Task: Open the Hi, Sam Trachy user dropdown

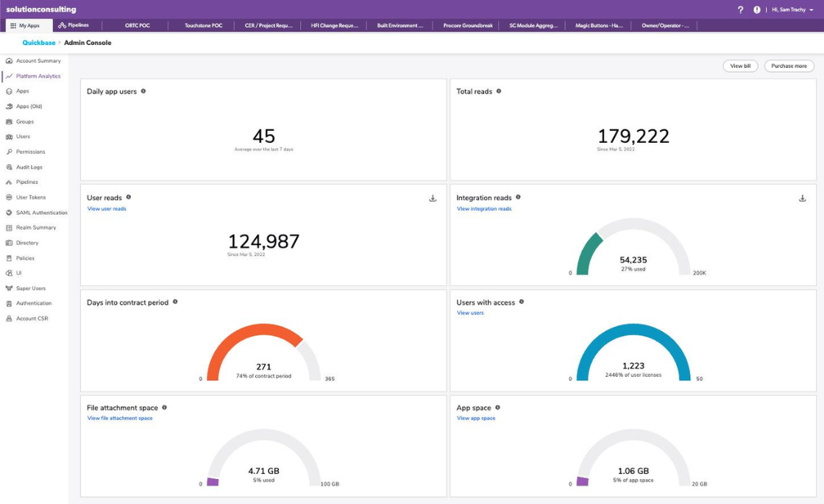Action: 792,10
